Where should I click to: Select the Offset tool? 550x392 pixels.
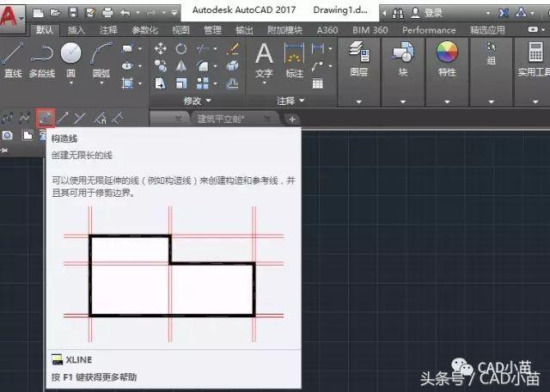pyautogui.click(x=233, y=83)
